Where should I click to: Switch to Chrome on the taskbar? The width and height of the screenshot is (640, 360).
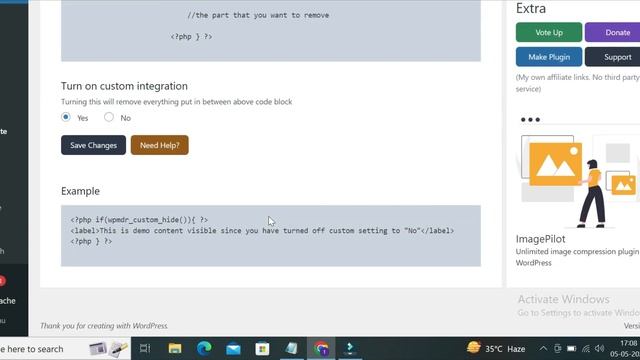pyautogui.click(x=321, y=349)
